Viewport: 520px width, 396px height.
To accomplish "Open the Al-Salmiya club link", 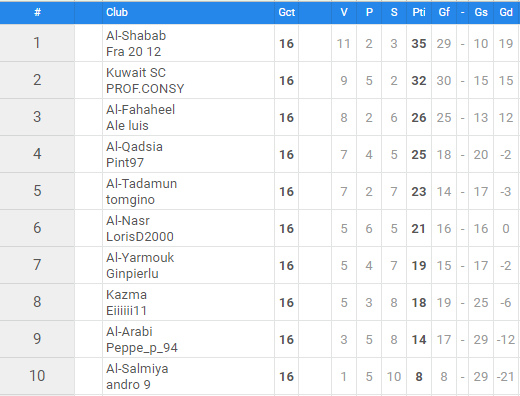I will 137,369.
